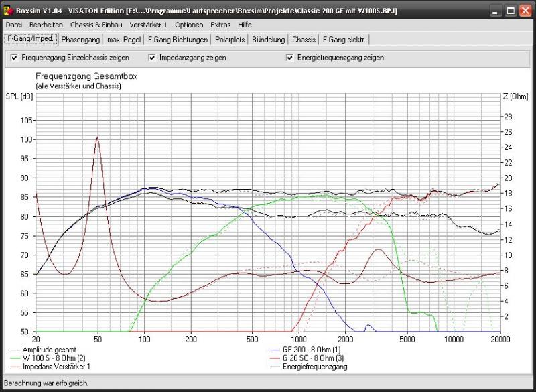Image resolution: width=536 pixels, height=392 pixels.
Task: Switch to the Phasengang tab
Action: pos(80,40)
